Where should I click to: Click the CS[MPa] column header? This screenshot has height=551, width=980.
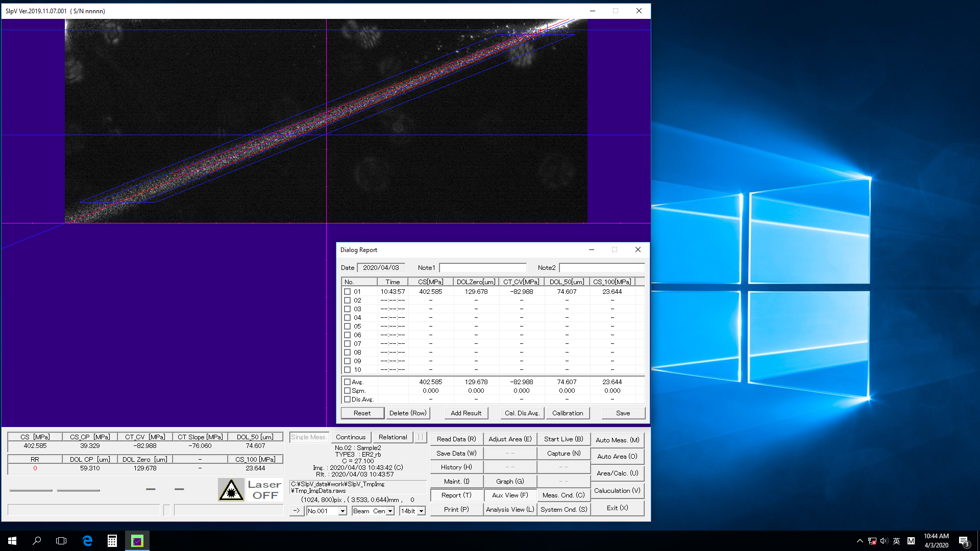(x=430, y=282)
